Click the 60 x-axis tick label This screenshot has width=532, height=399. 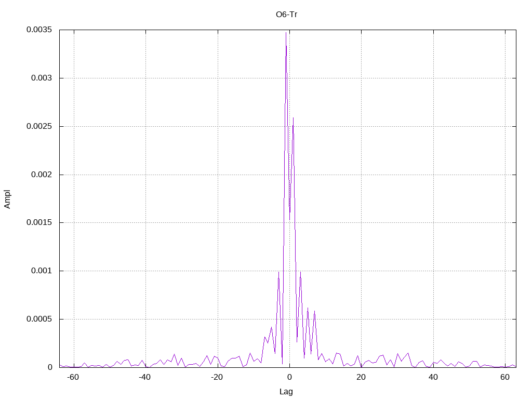click(x=505, y=377)
